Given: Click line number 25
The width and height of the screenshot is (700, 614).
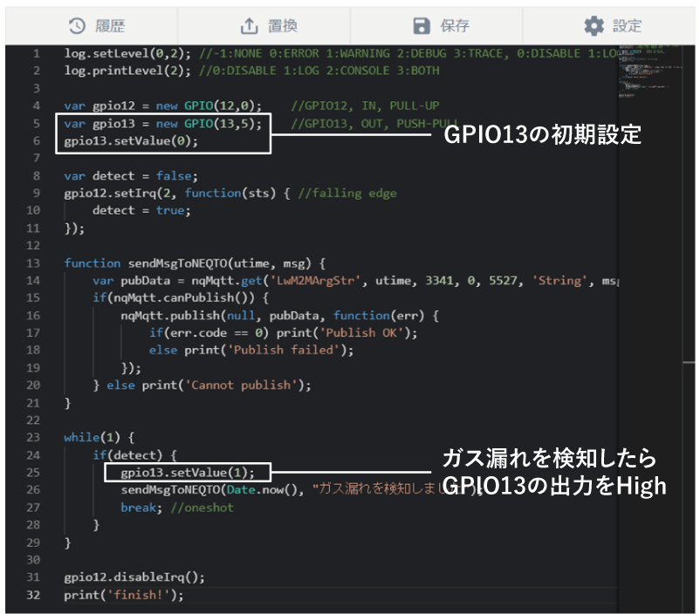Looking at the screenshot, I should 32,472.
